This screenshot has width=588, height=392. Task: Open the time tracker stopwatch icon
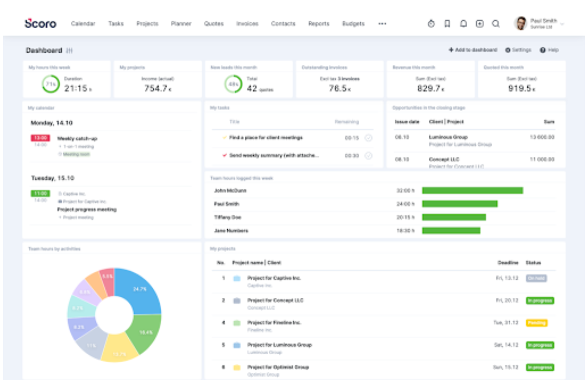[x=431, y=24]
